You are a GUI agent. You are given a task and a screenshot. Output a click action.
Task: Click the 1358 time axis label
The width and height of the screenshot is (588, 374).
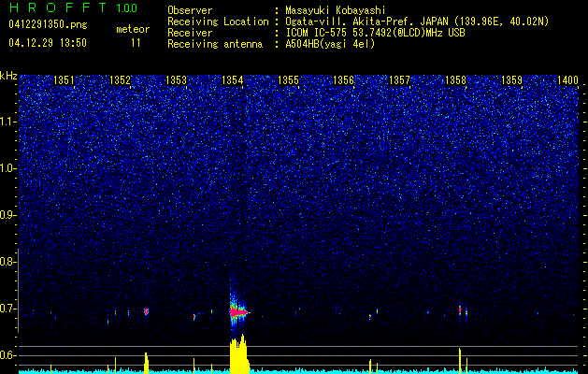[455, 80]
